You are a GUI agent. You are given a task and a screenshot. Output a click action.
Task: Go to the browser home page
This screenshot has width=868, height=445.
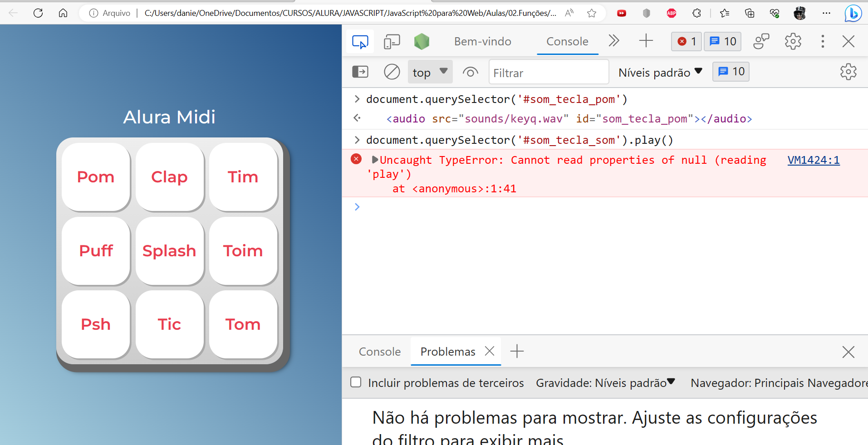pyautogui.click(x=63, y=13)
